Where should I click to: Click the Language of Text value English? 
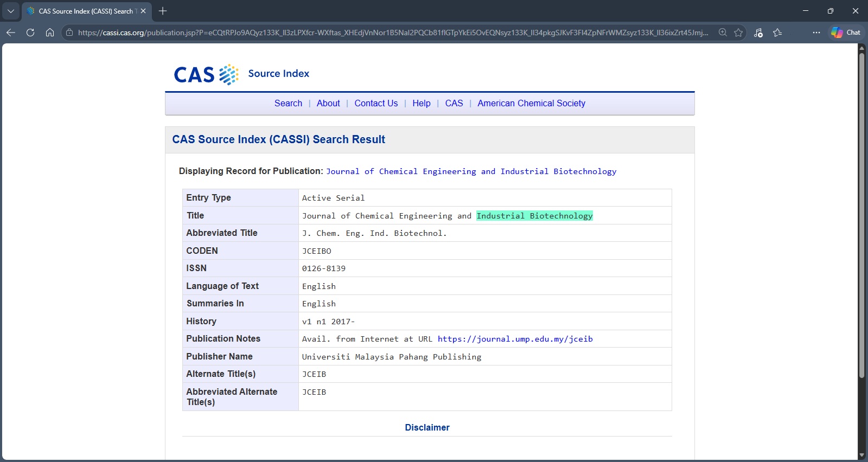[x=319, y=286]
